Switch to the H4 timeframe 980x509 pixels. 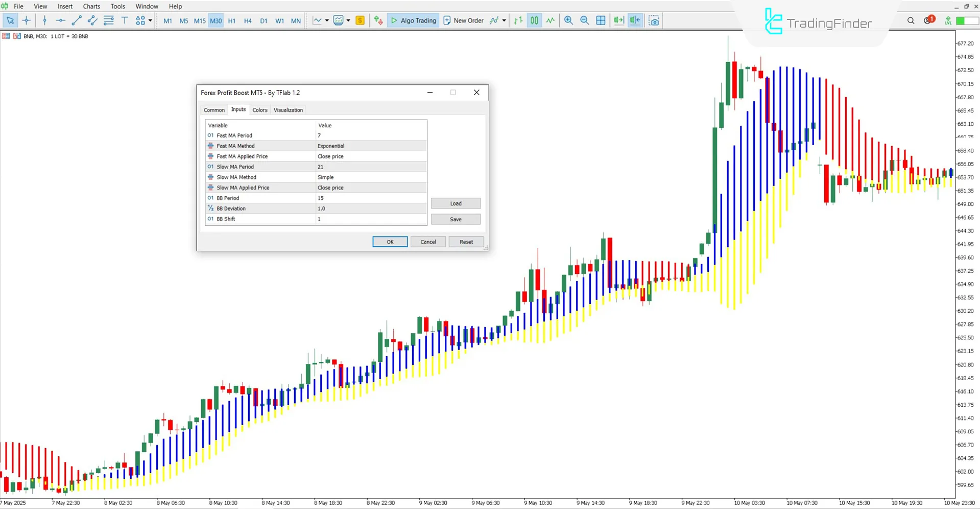(x=248, y=20)
